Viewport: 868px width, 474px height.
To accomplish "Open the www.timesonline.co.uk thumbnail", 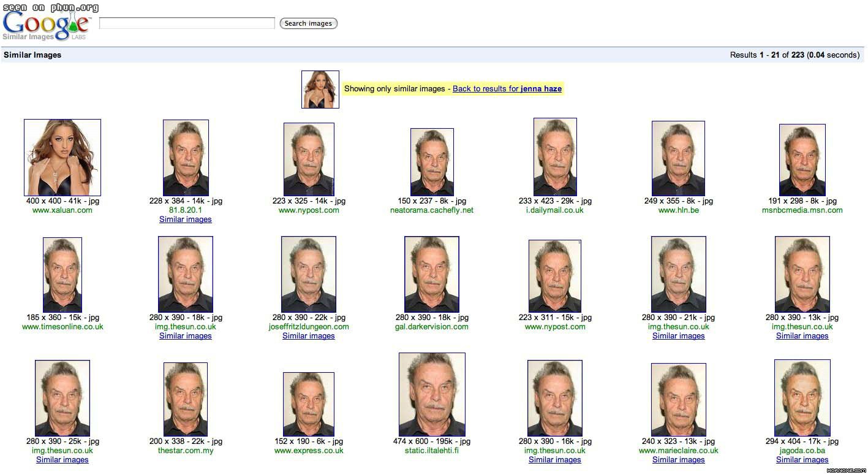I will point(62,275).
